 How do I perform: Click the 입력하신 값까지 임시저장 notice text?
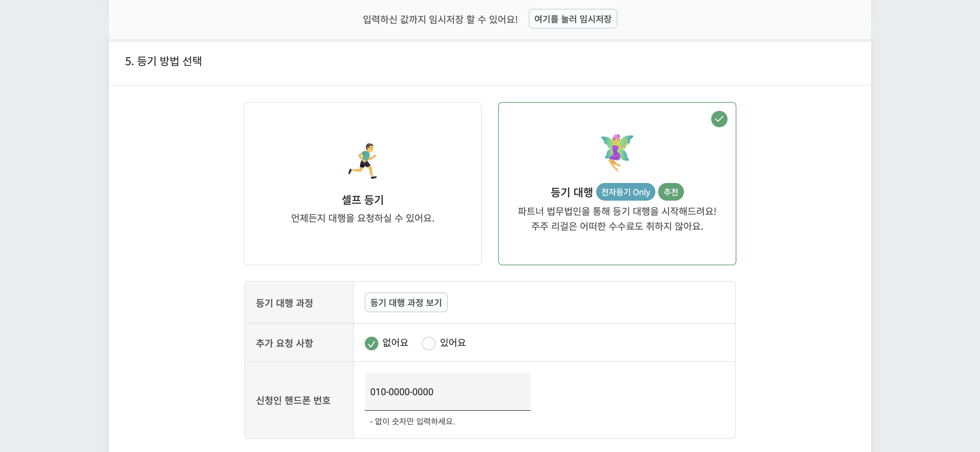tap(440, 19)
